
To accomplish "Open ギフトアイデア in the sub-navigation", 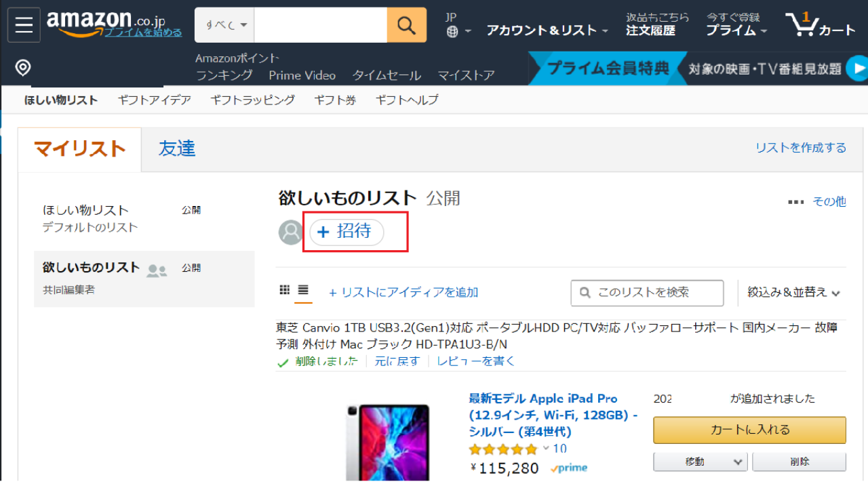I will pos(154,100).
